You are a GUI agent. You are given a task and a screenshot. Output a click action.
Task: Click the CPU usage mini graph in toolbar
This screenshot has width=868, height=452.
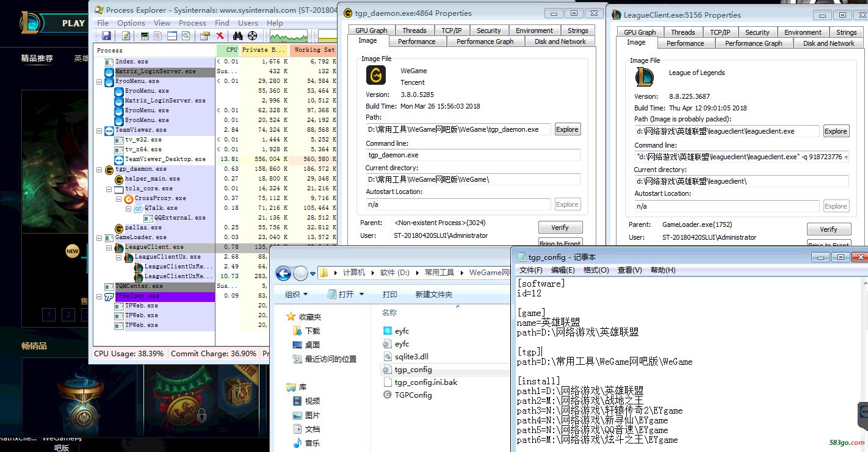coord(289,36)
